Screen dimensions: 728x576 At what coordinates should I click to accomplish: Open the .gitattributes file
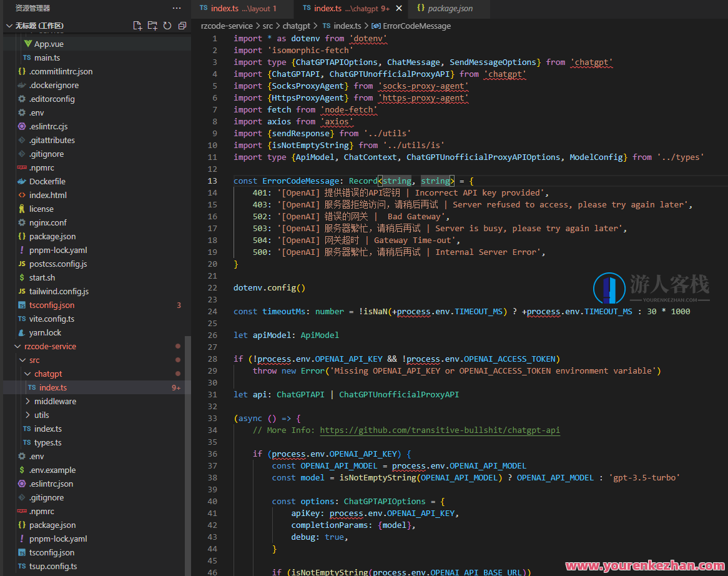click(x=52, y=141)
